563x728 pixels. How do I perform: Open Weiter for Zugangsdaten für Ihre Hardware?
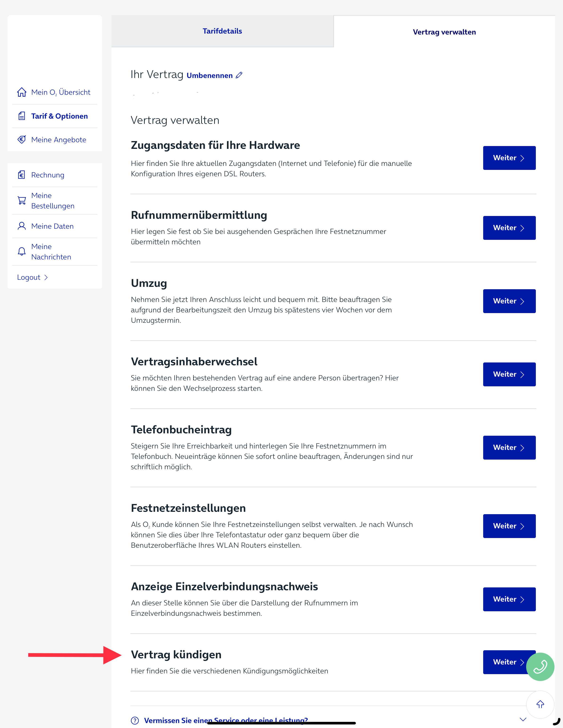click(x=509, y=158)
